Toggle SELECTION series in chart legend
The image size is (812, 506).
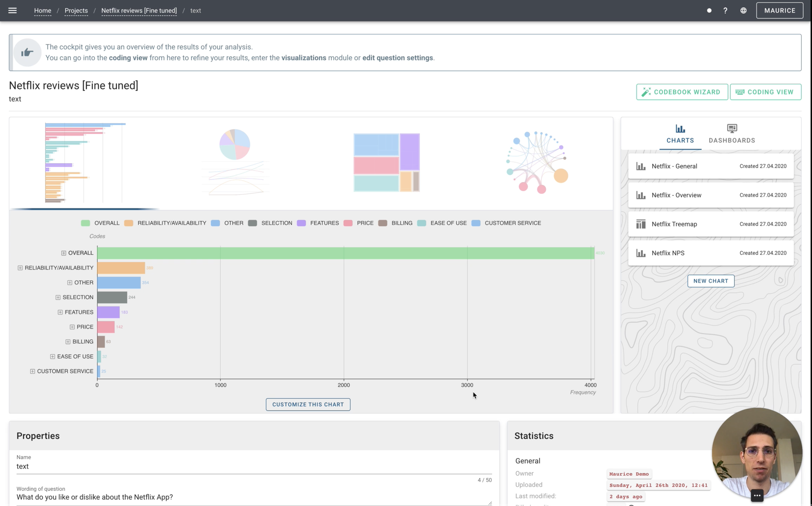pyautogui.click(x=270, y=223)
